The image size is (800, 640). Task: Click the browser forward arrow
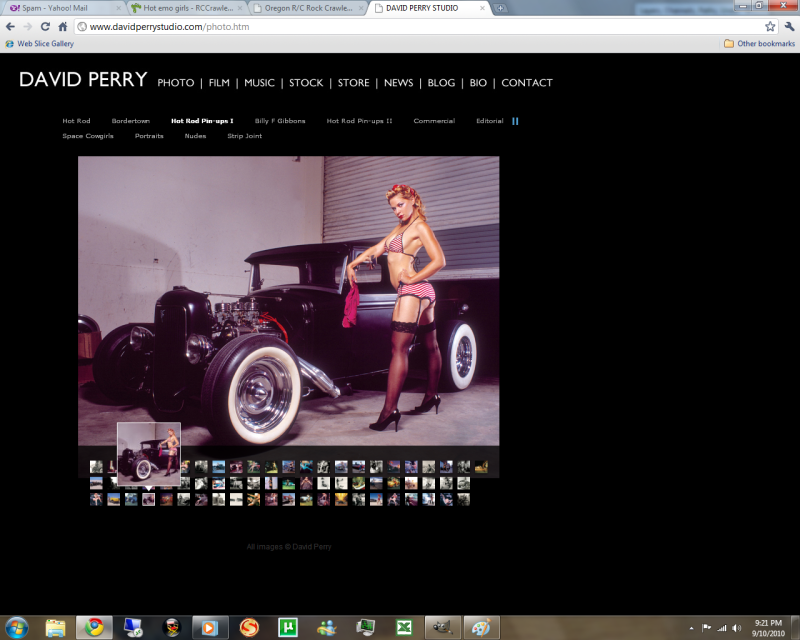point(28,27)
